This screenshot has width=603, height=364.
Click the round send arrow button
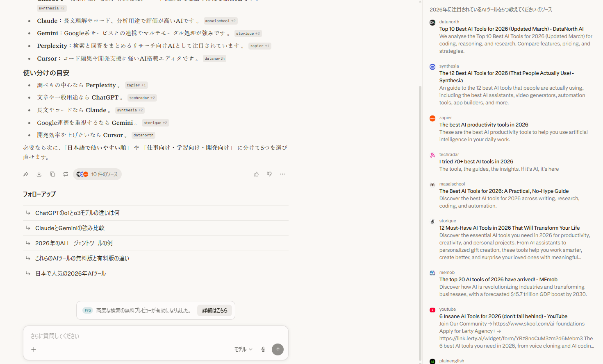click(278, 349)
